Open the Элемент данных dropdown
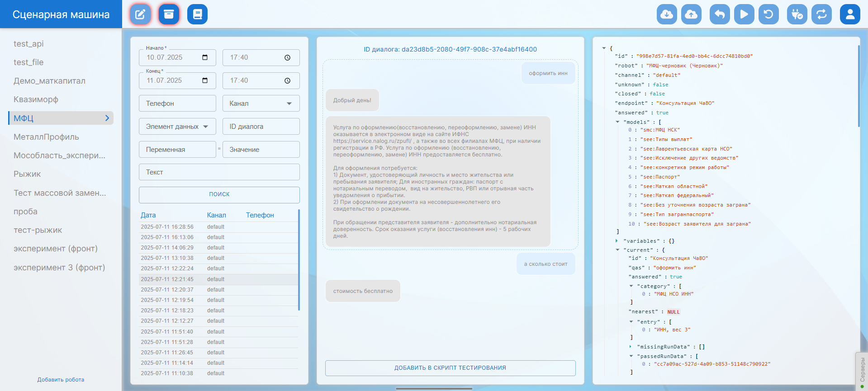This screenshot has height=391, width=868. click(177, 127)
